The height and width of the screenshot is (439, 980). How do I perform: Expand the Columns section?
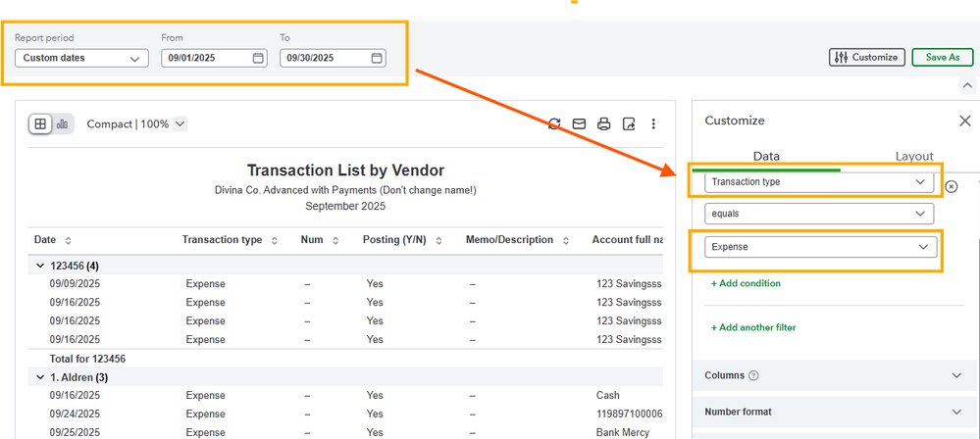click(x=836, y=375)
